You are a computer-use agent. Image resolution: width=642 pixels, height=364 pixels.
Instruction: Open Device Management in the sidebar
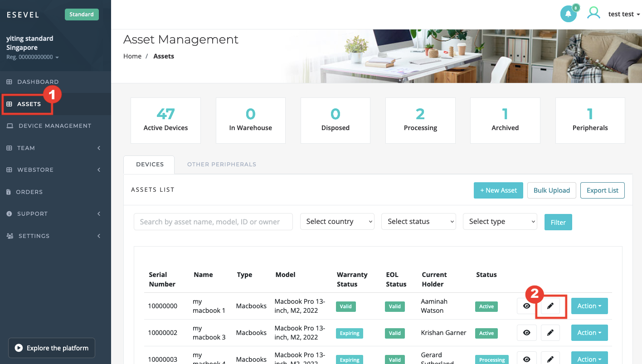[x=55, y=126]
